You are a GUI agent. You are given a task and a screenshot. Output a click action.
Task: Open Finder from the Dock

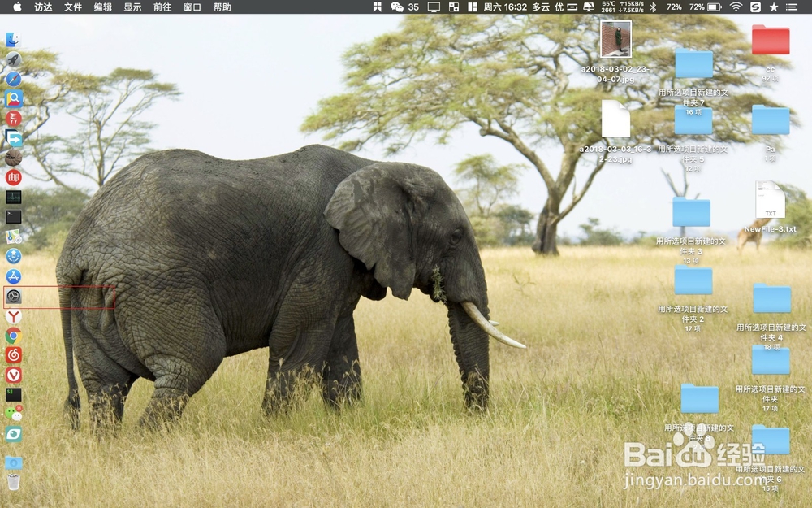click(13, 39)
